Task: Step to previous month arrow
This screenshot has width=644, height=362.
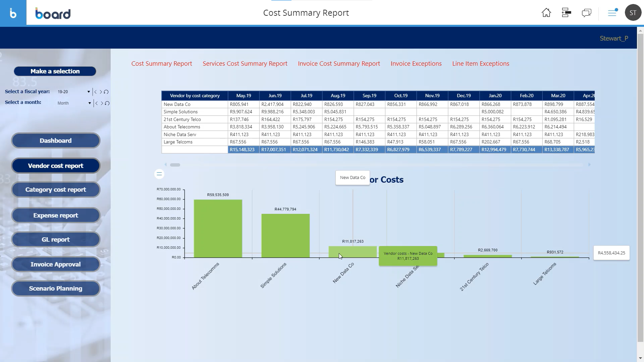Action: point(97,103)
